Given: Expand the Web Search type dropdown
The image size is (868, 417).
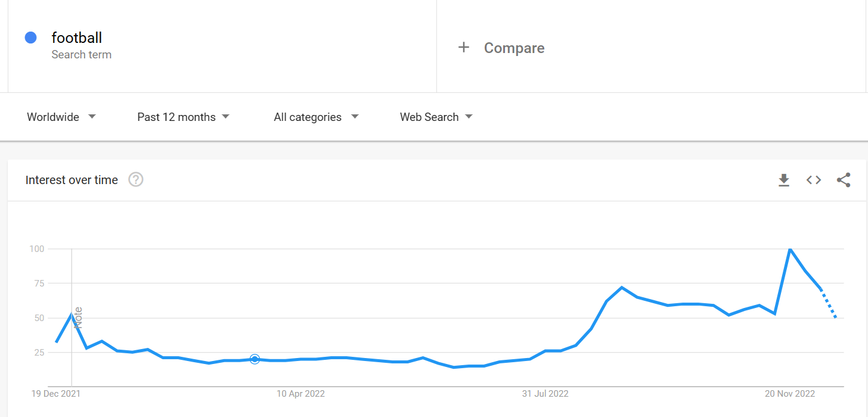Looking at the screenshot, I should click(x=436, y=117).
